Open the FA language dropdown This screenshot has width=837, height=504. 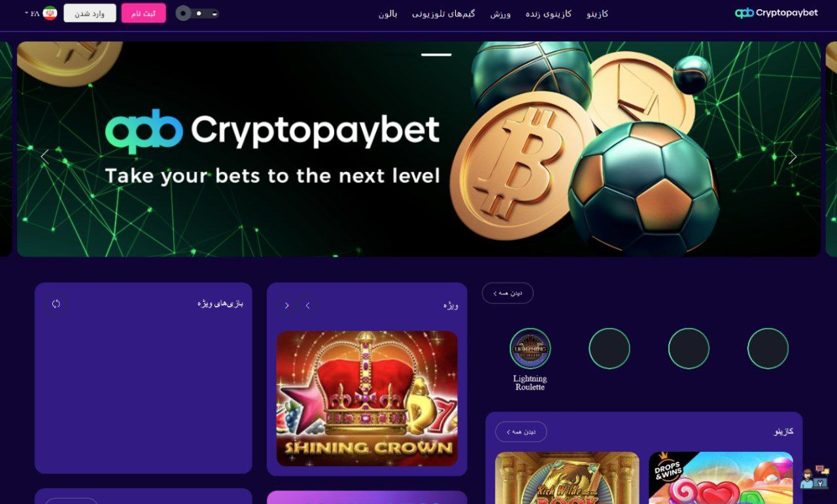pyautogui.click(x=33, y=13)
